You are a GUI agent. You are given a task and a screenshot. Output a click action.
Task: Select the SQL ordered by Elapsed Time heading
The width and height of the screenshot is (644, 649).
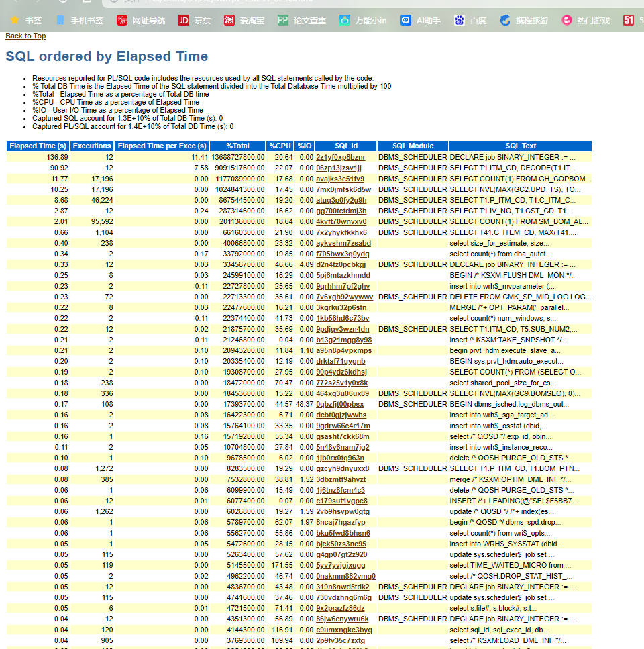tap(107, 56)
